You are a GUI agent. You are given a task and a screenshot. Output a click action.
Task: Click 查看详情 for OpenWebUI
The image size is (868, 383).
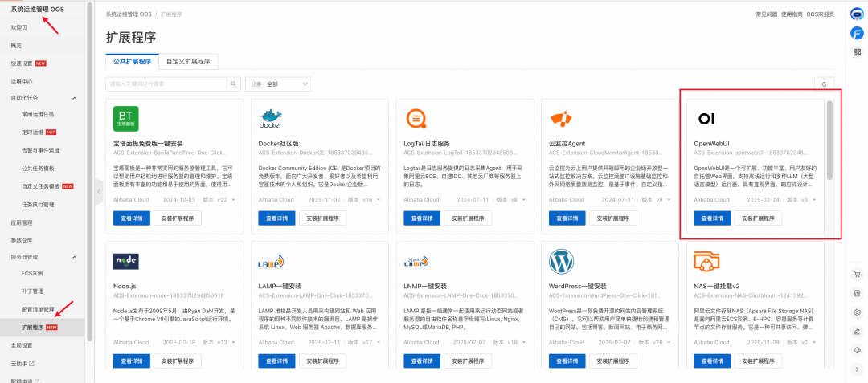coord(712,218)
